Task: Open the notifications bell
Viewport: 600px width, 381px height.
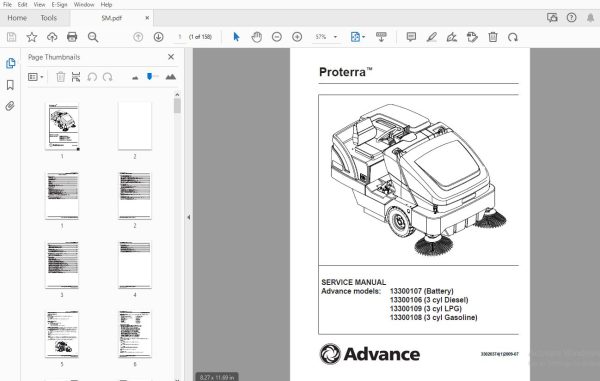Action: (x=590, y=18)
